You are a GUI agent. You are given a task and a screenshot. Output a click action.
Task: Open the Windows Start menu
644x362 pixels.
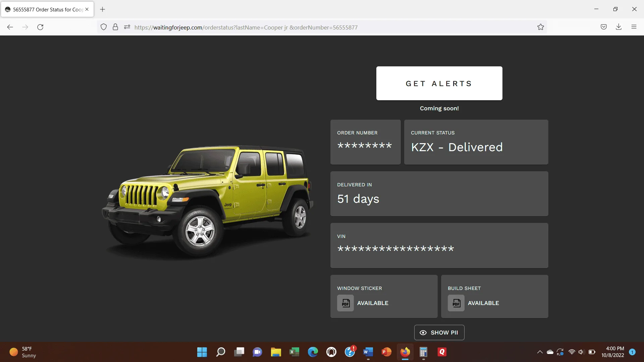tap(202, 352)
